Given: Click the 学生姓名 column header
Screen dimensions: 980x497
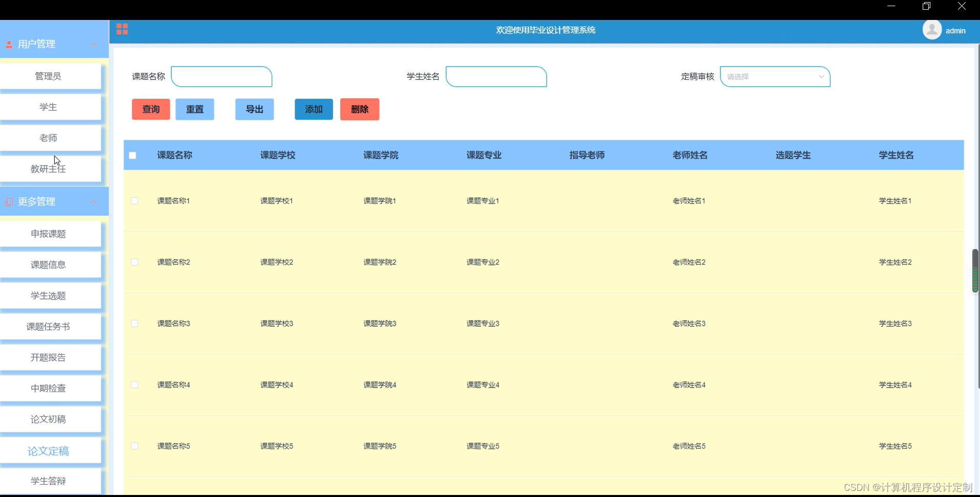Looking at the screenshot, I should tap(897, 155).
